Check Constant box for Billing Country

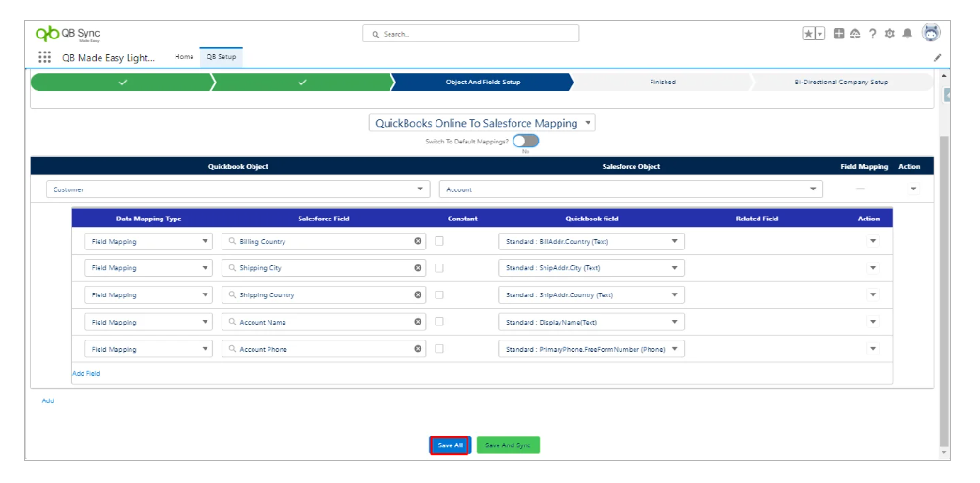pyautogui.click(x=439, y=241)
